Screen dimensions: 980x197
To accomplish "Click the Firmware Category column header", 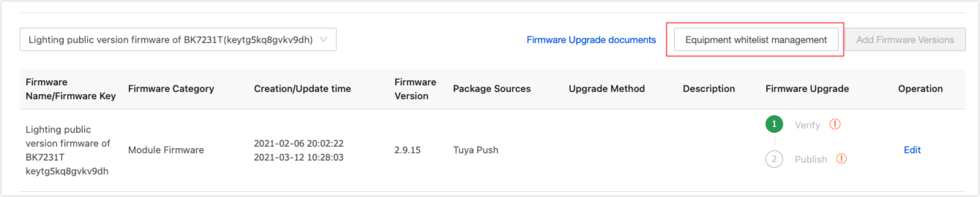I will [x=171, y=89].
